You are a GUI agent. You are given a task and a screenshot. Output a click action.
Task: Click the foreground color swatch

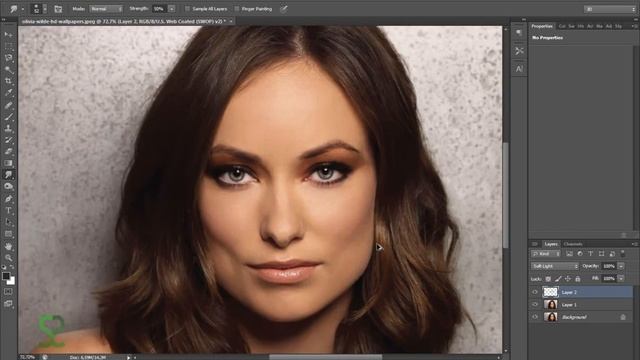pyautogui.click(x=6, y=276)
